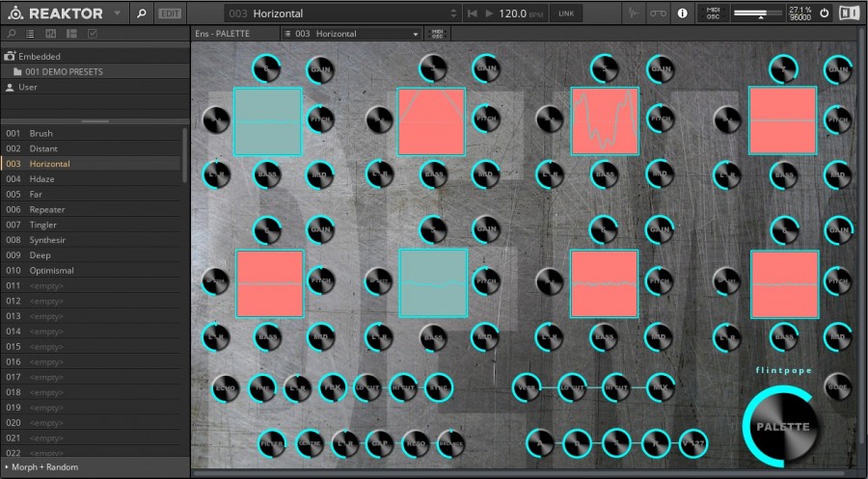Screen dimensions: 868x479
Task: Select the Brush preset
Action: (41, 133)
